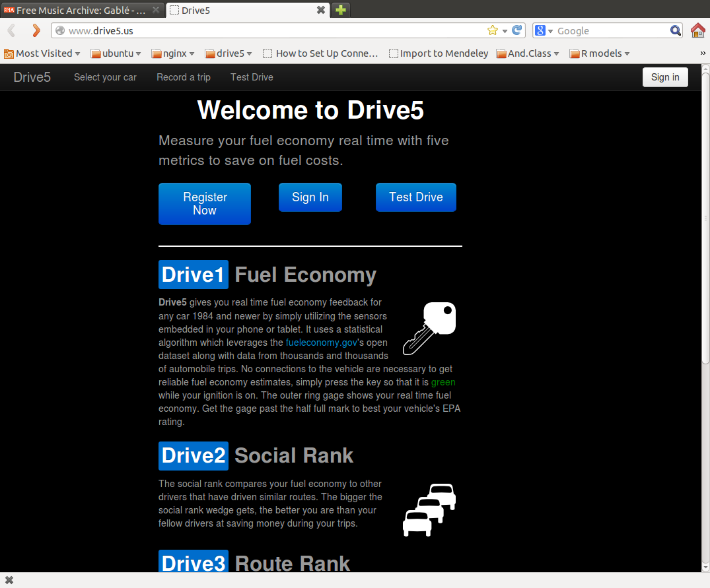Screen dimensions: 710x588
Task: Open the URL history dropdown arrow
Action: (505, 31)
